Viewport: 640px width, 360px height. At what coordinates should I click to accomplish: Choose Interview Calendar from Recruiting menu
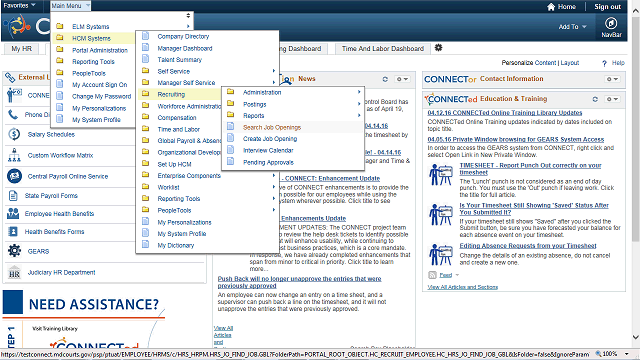268,150
